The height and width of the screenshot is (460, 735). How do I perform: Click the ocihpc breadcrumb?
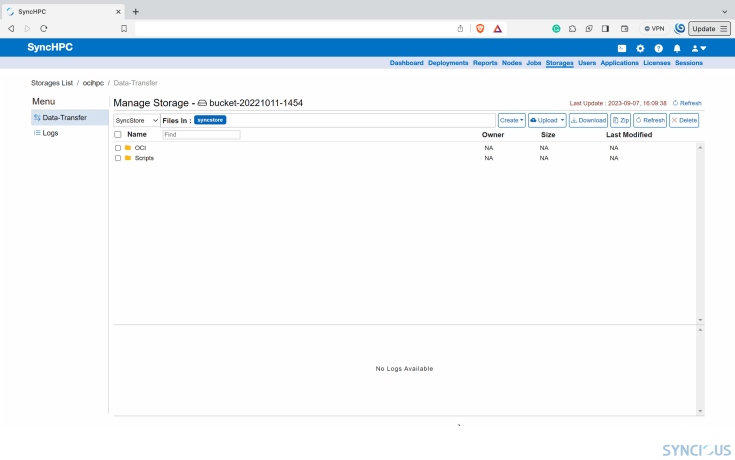coord(93,83)
